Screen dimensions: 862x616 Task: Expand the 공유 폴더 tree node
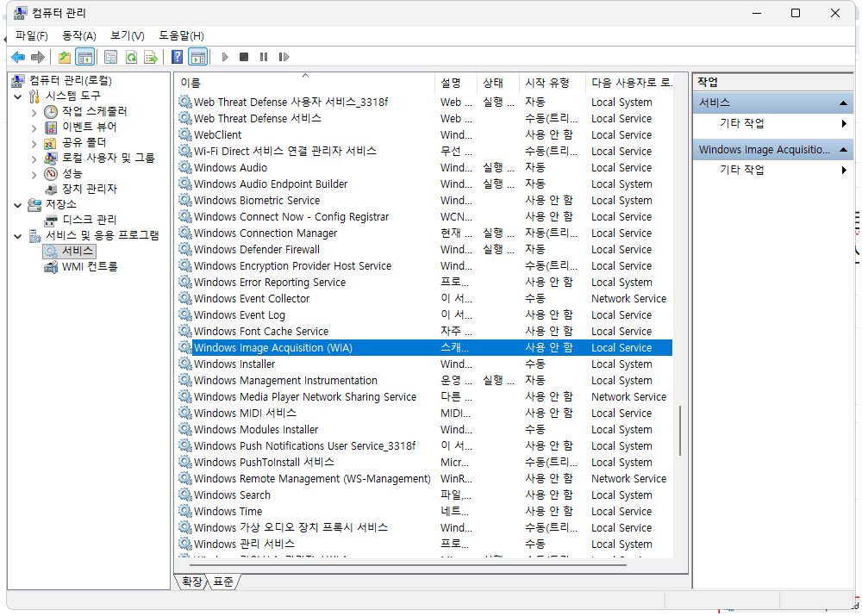click(34, 143)
